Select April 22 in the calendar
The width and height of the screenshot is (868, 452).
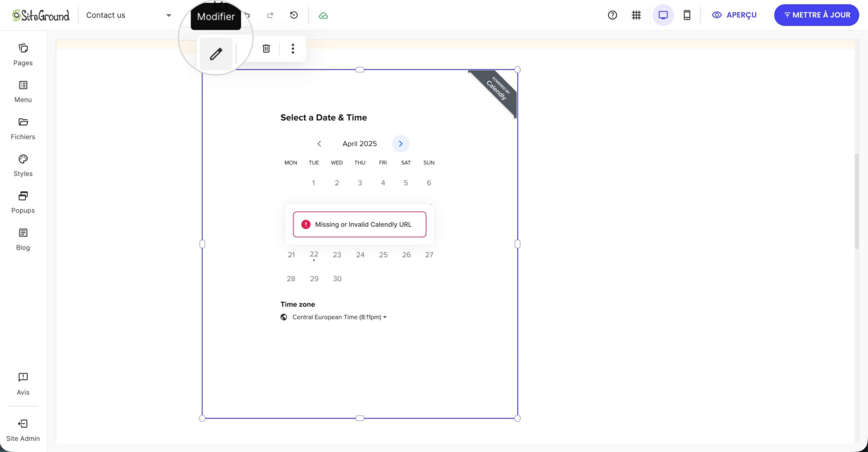(314, 255)
